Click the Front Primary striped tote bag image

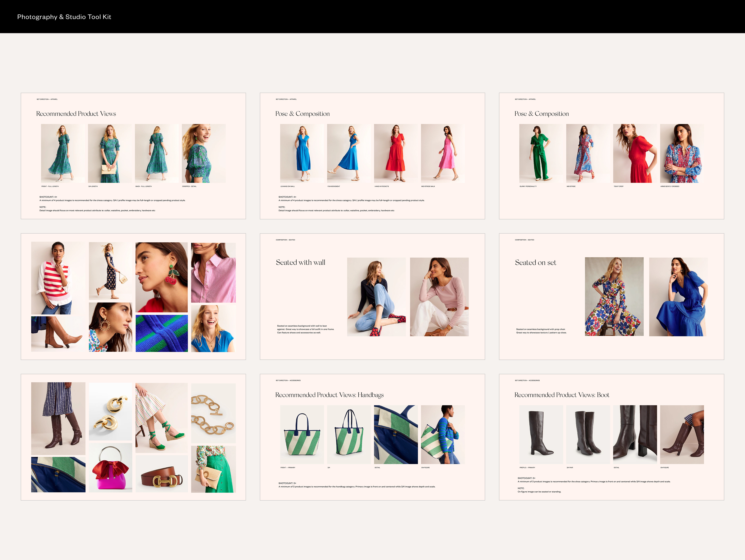click(x=302, y=434)
